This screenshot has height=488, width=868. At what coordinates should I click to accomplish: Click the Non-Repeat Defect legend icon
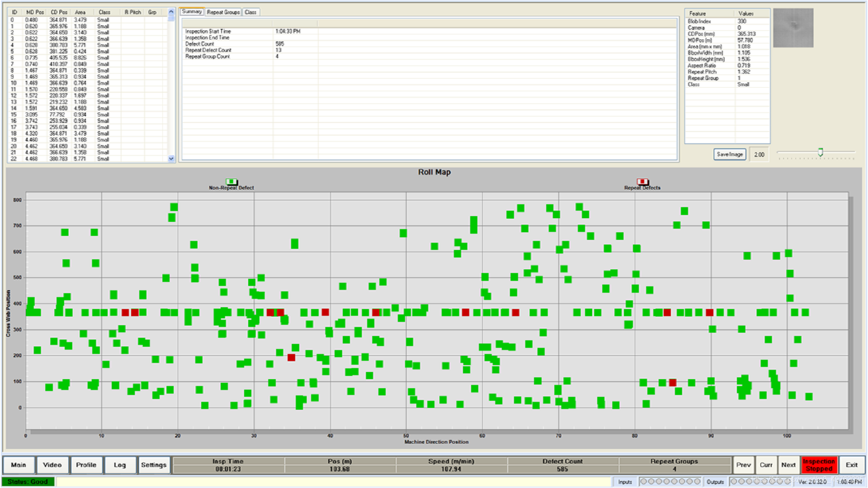click(x=231, y=182)
